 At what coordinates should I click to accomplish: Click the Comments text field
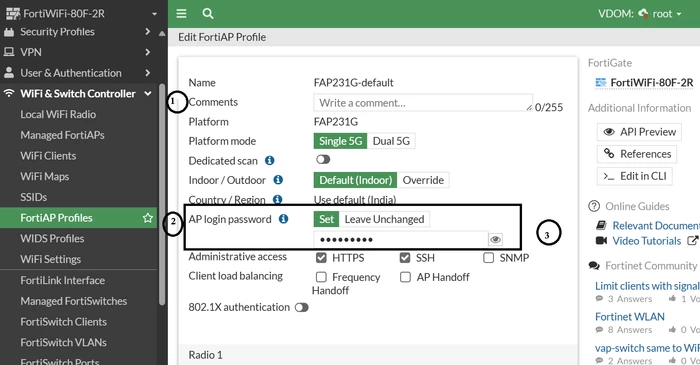tap(423, 103)
